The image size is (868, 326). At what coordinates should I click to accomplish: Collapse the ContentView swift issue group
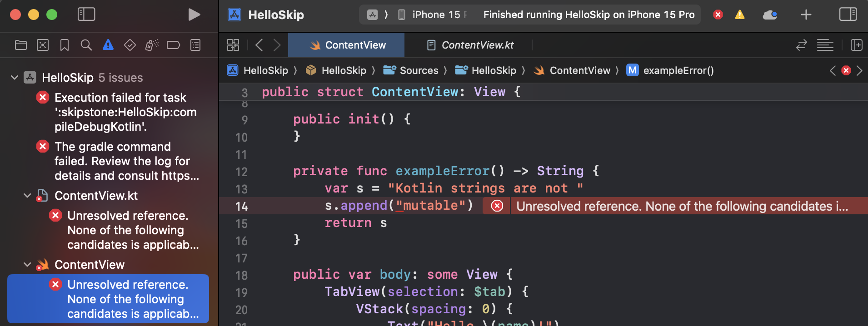[x=27, y=265]
